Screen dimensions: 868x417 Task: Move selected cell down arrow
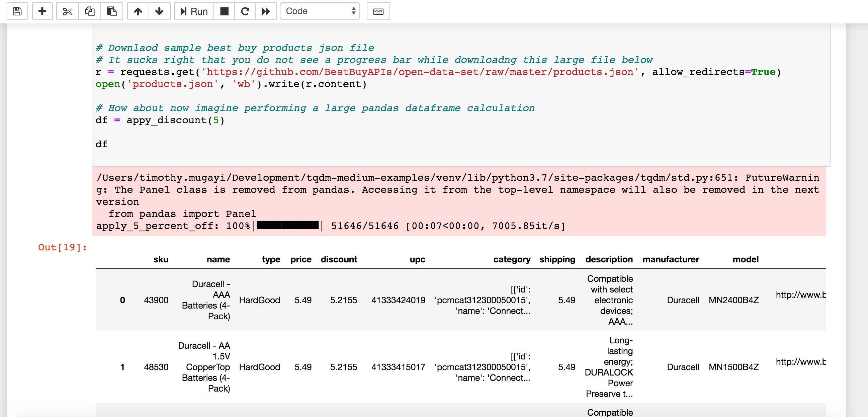point(159,11)
